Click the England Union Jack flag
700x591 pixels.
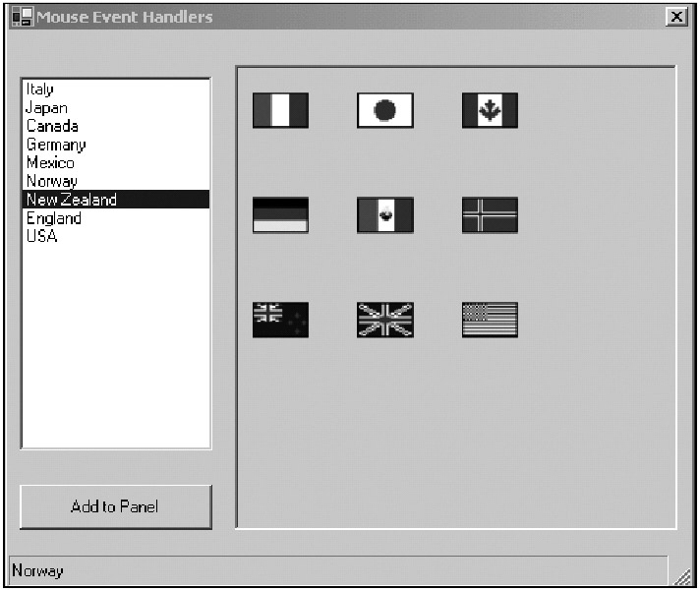385,320
